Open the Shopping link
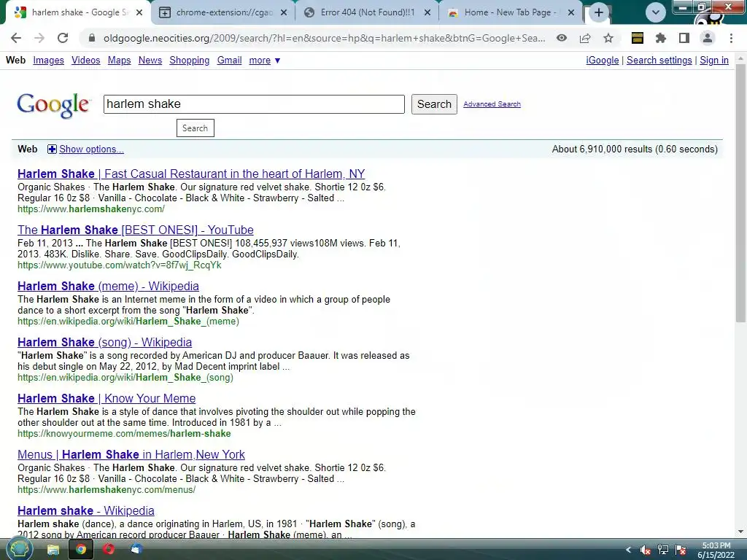 [x=189, y=60]
